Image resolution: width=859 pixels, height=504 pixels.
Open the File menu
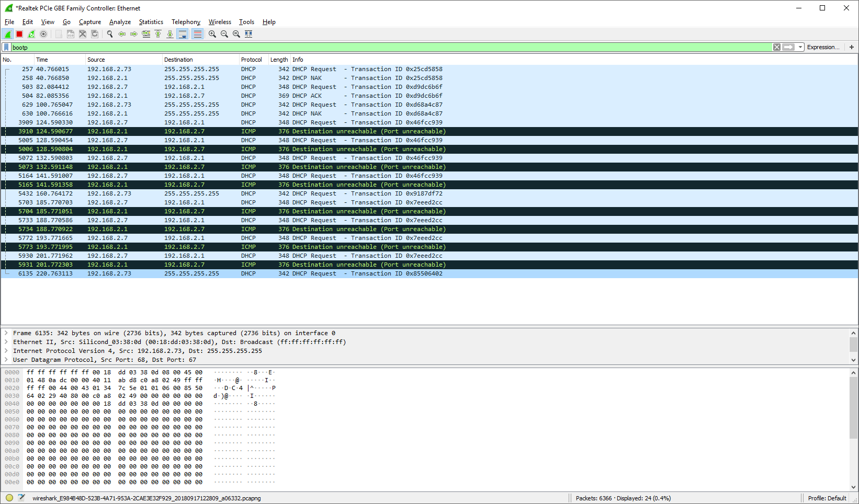click(x=9, y=22)
